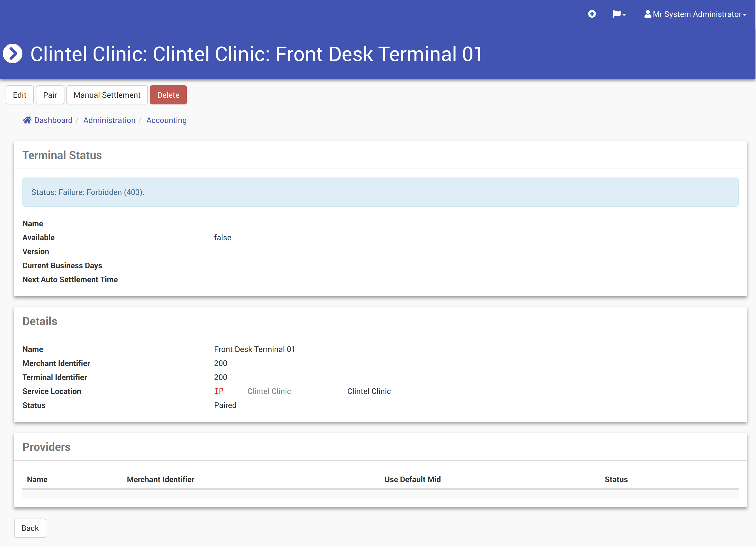The width and height of the screenshot is (756, 546).
Task: Click the red Delete button
Action: (168, 95)
